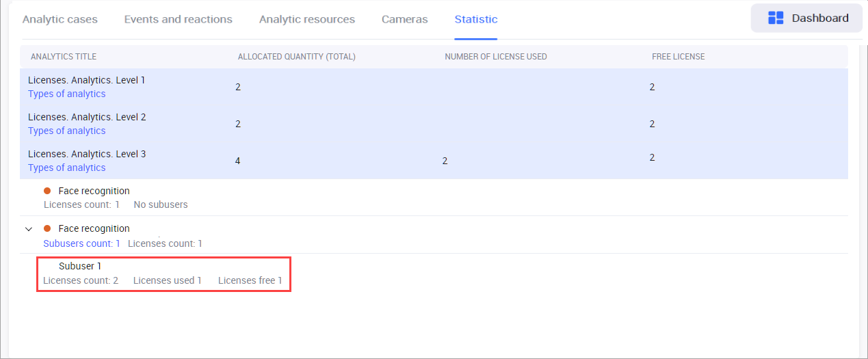Image resolution: width=868 pixels, height=359 pixels.
Task: Switch to the Analytic cases tab
Action: pos(60,19)
